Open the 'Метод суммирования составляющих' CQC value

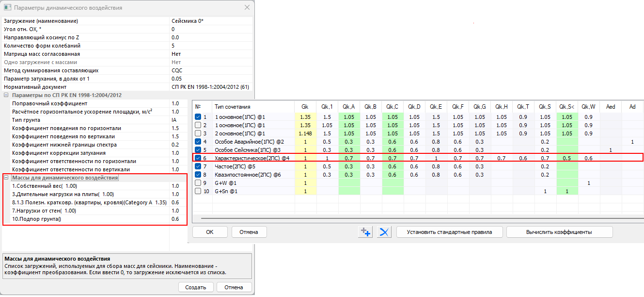pyautogui.click(x=211, y=70)
